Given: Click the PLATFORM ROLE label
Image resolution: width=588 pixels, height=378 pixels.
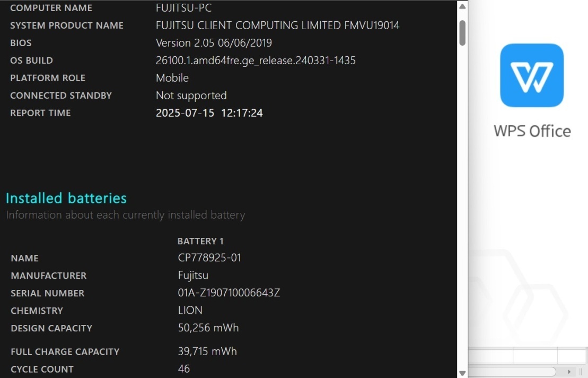Looking at the screenshot, I should (48, 78).
